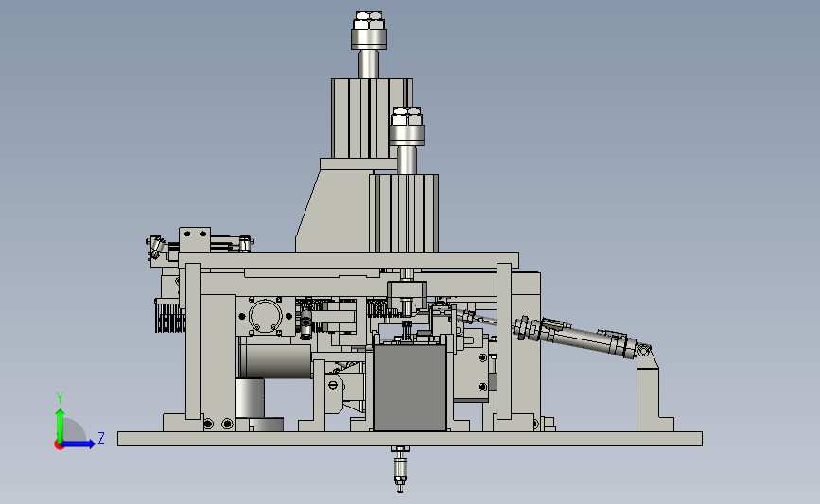Click the blue Z axis arrow of the triad

[79, 443]
